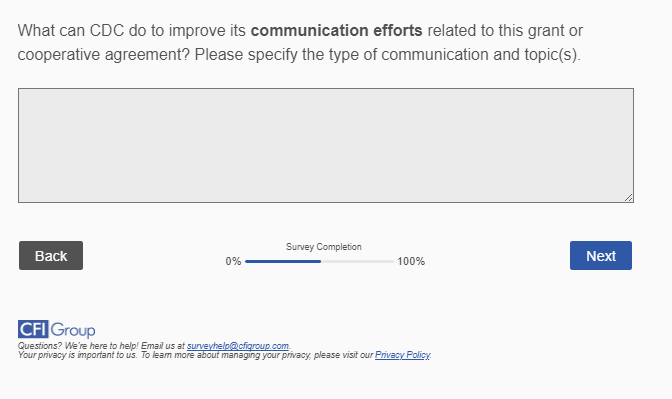Click the gray unfilled part of progress bar
This screenshot has height=399, width=672.
point(357,261)
